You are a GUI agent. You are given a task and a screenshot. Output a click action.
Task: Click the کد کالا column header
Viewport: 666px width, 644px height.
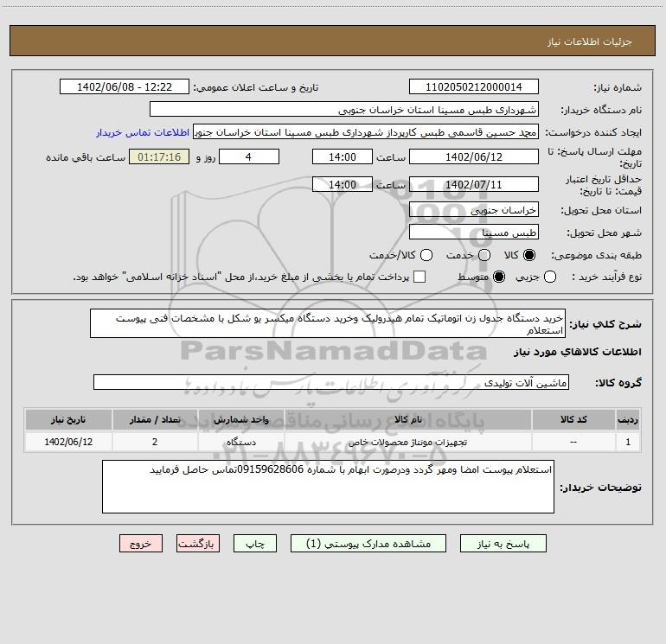tap(573, 419)
